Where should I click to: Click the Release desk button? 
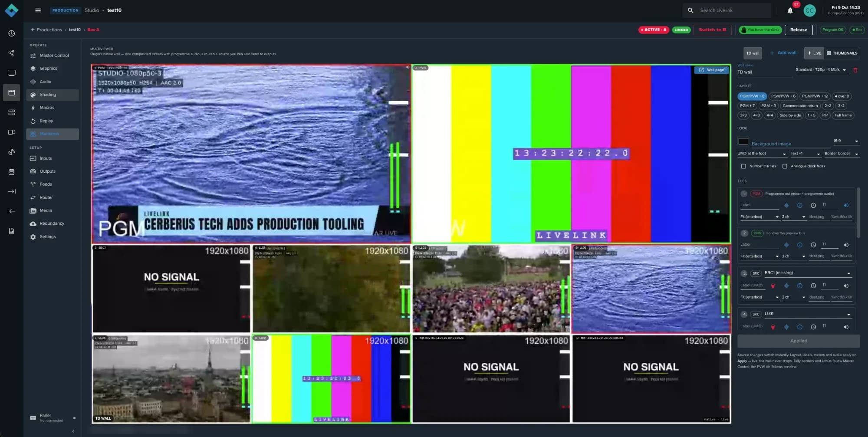799,30
